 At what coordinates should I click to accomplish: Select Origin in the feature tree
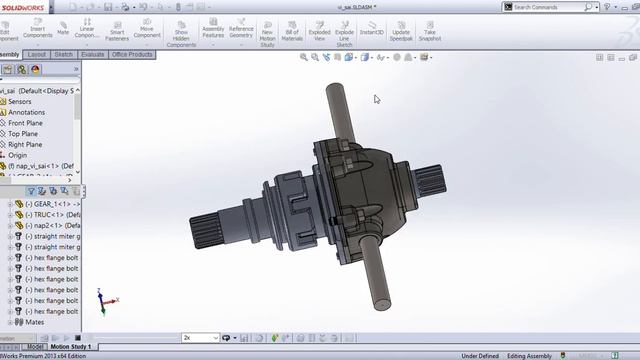[18, 155]
